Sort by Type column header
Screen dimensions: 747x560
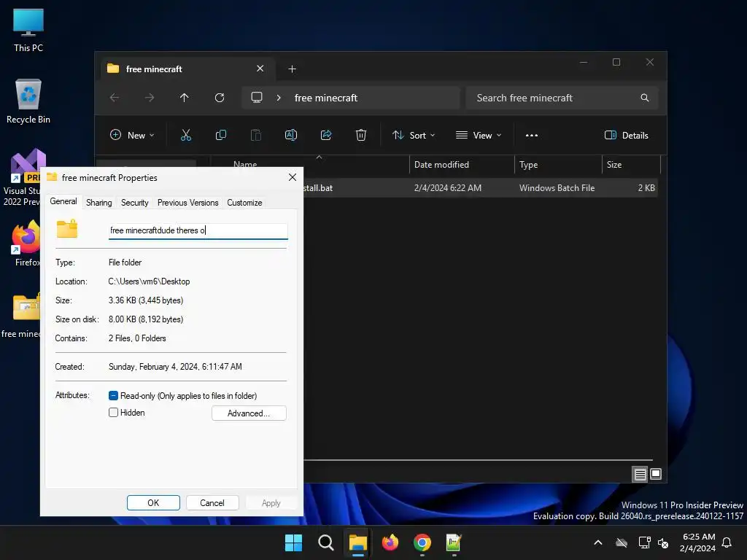[x=558, y=165]
